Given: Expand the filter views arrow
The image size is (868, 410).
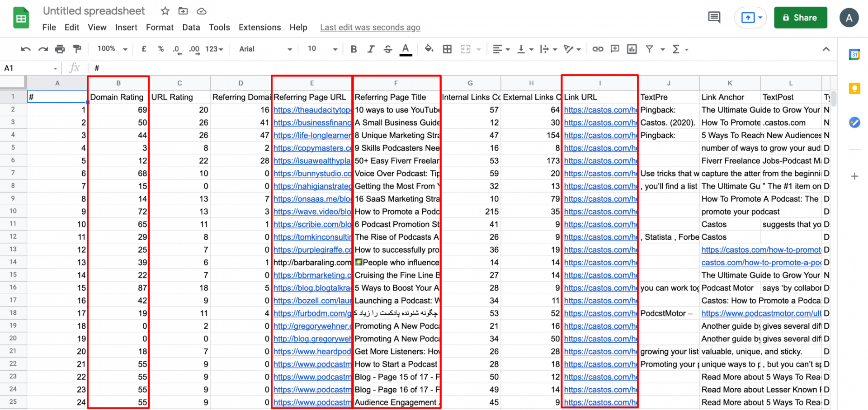Looking at the screenshot, I should pos(662,50).
